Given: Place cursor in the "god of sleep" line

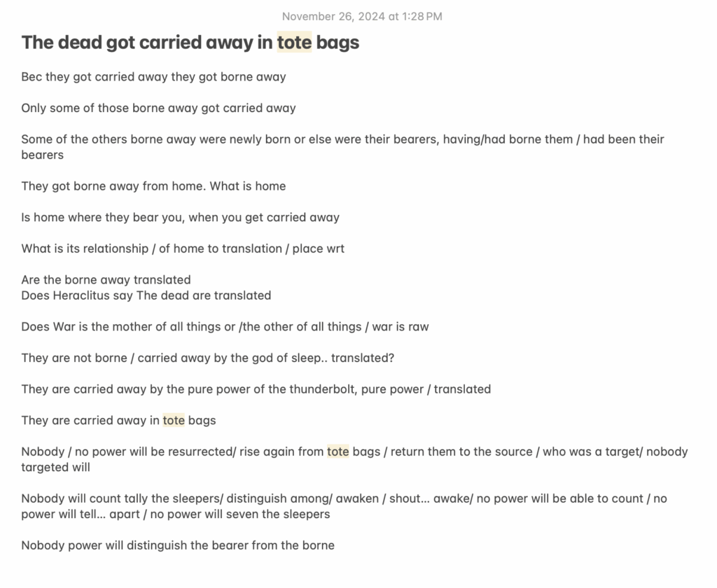Looking at the screenshot, I should pos(207,358).
